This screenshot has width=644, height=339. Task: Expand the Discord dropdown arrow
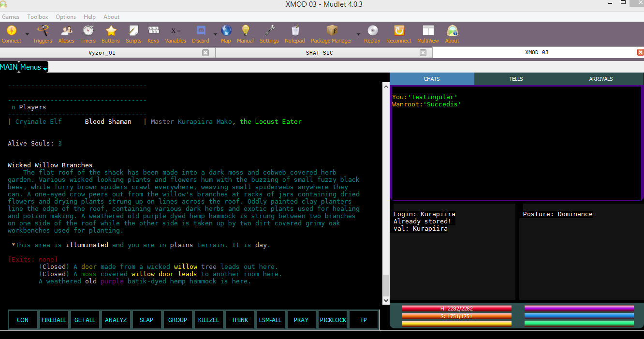215,34
